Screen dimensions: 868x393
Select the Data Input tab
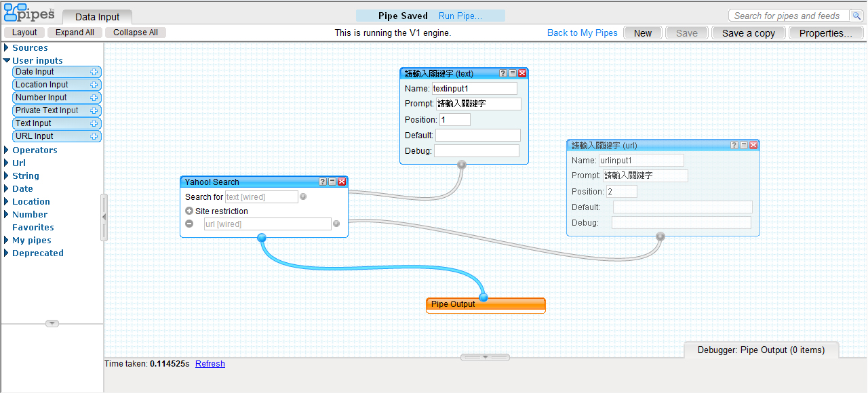tap(97, 17)
